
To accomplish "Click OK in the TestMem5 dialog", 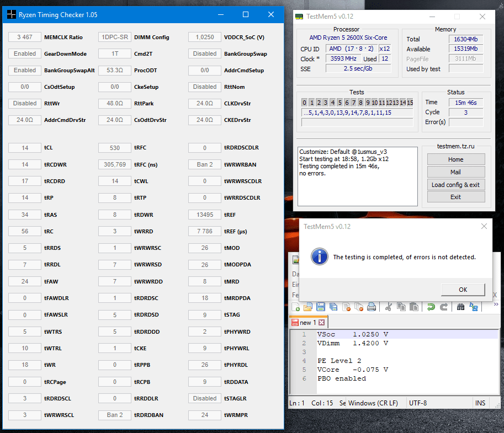I will click(463, 290).
